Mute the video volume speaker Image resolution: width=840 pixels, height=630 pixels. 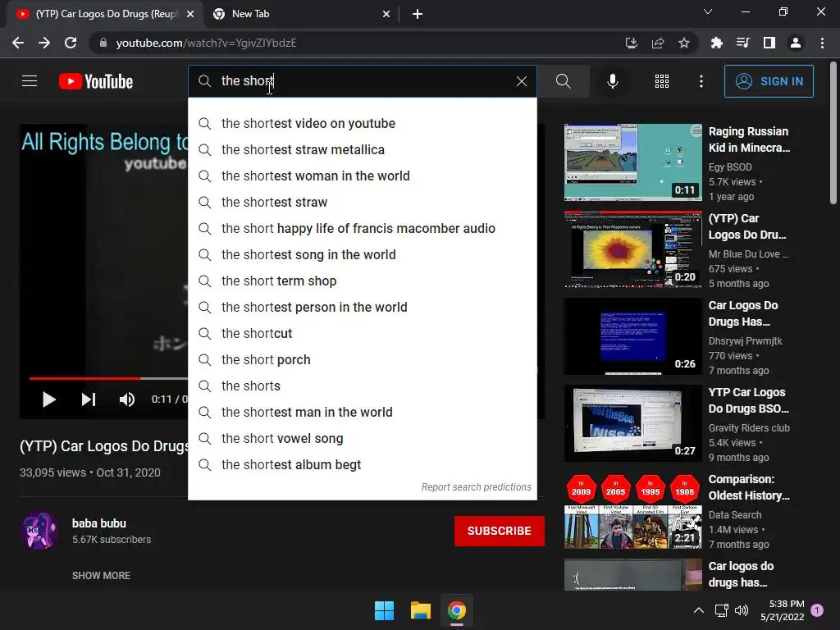tap(127, 399)
